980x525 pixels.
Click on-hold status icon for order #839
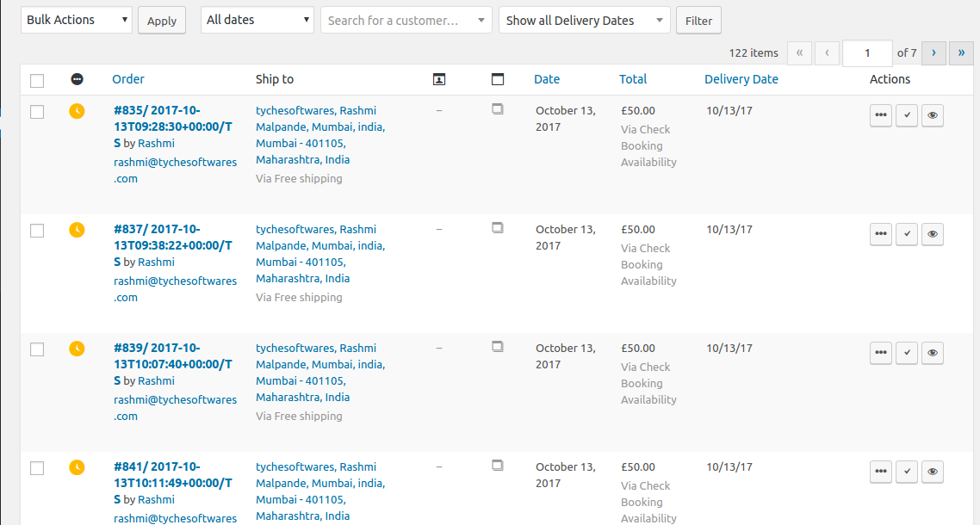point(77,349)
